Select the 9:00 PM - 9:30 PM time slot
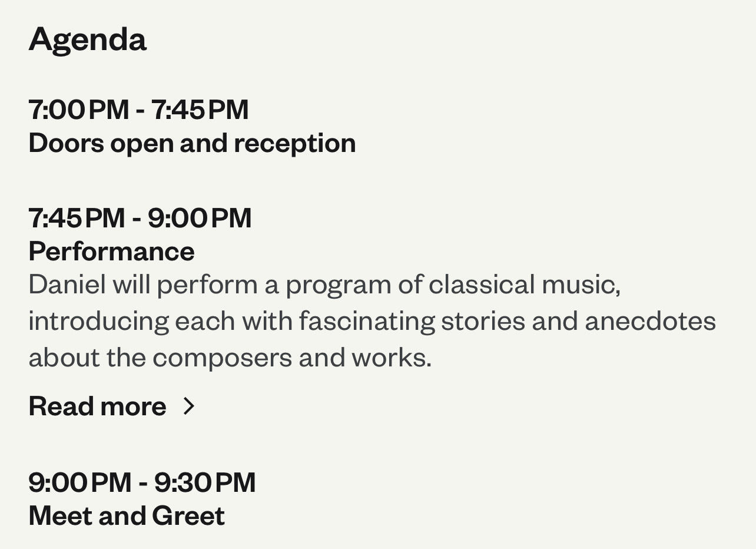Image resolution: width=756 pixels, height=549 pixels. click(142, 482)
